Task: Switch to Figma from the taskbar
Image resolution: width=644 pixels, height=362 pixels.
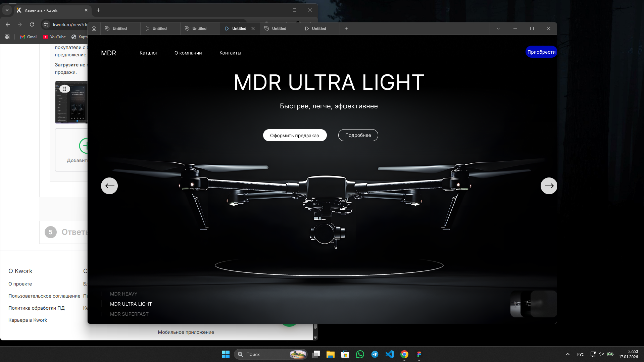Action: pos(419,354)
